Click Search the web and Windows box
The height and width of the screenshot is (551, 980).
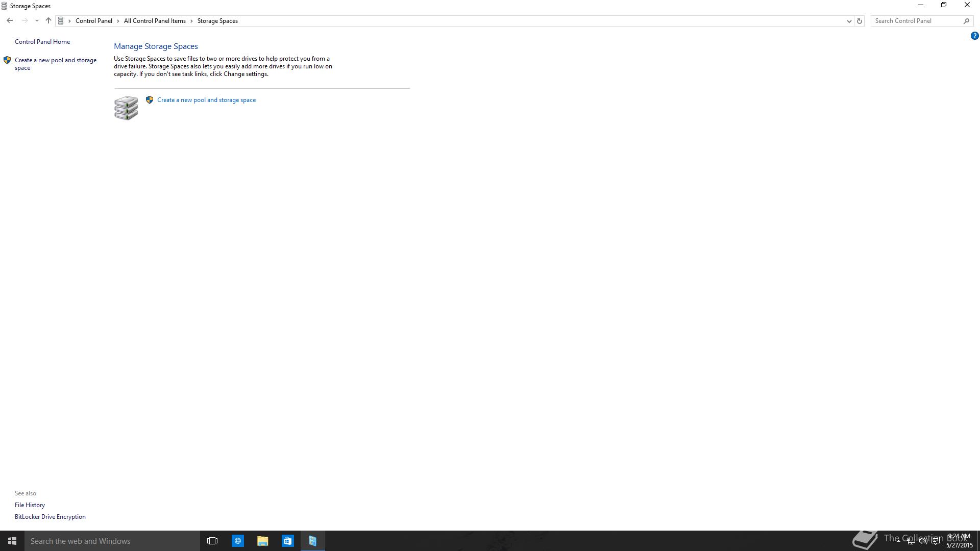click(x=112, y=541)
